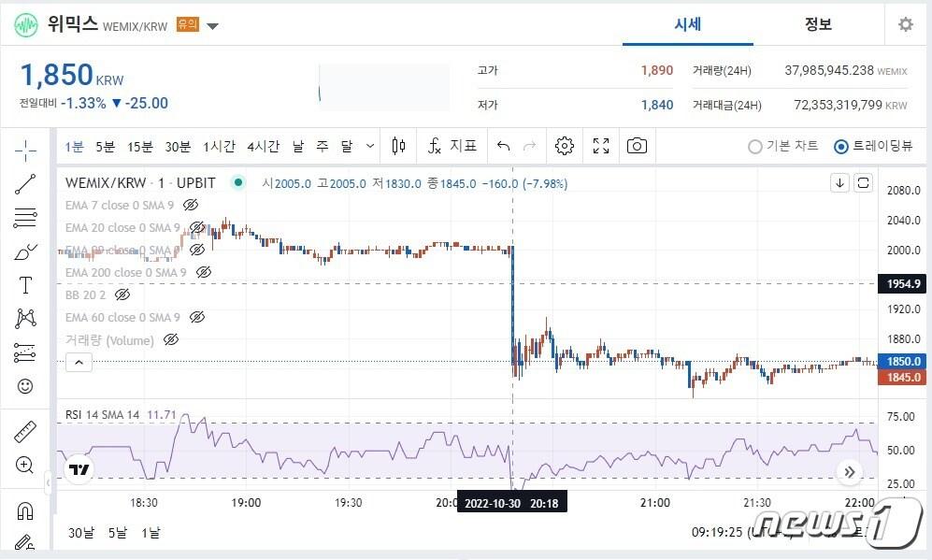This screenshot has width=932, height=560.
Task: Toggle visibility of EMA 60 indicator
Action: coord(196,318)
